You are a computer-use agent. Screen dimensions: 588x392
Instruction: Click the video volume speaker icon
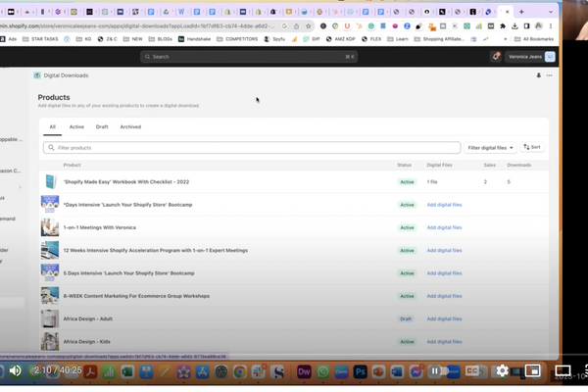point(15,371)
